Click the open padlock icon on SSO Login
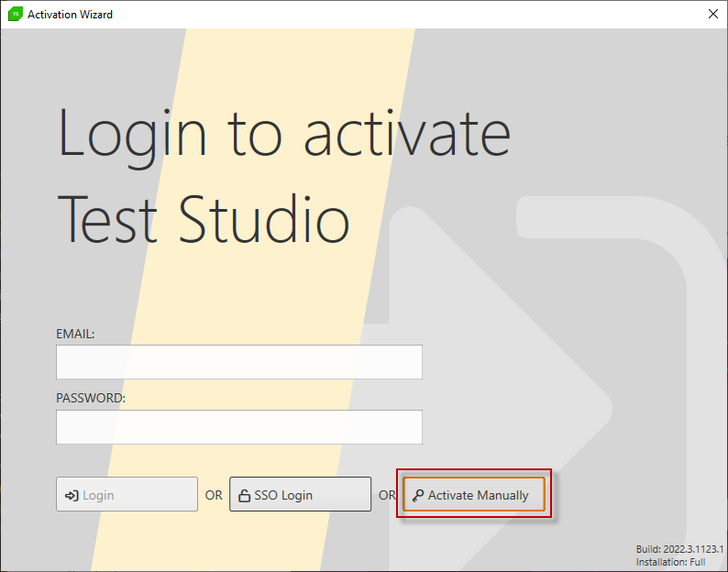728x572 pixels. [x=244, y=495]
